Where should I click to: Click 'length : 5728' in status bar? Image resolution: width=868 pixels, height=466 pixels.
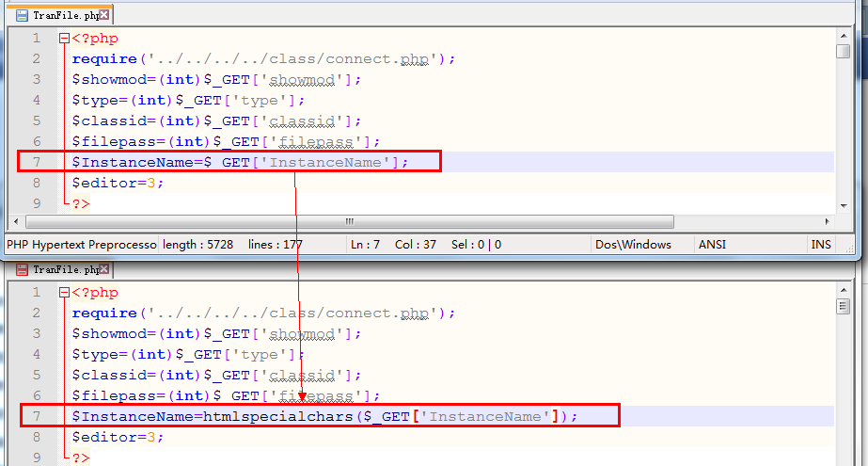[x=197, y=245]
